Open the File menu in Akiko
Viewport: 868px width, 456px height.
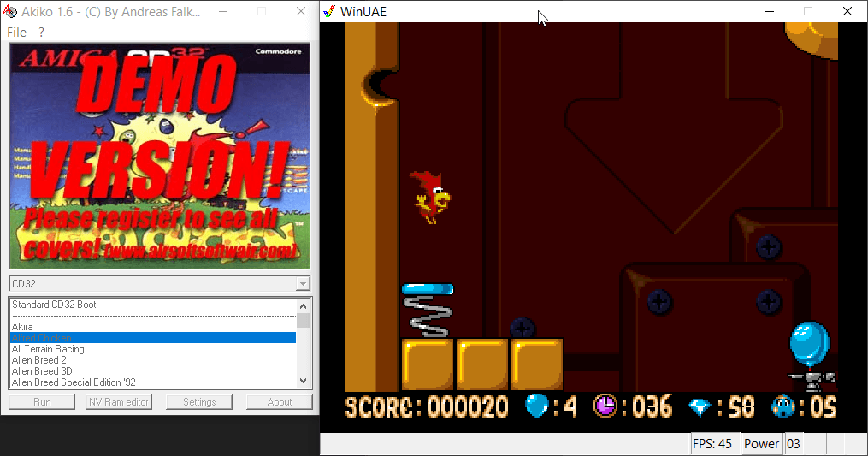16,33
